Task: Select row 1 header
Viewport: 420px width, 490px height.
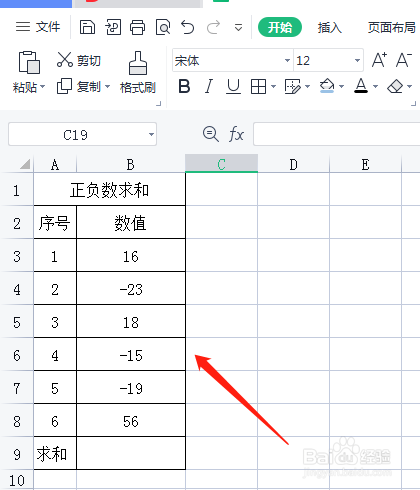Action: [17, 190]
